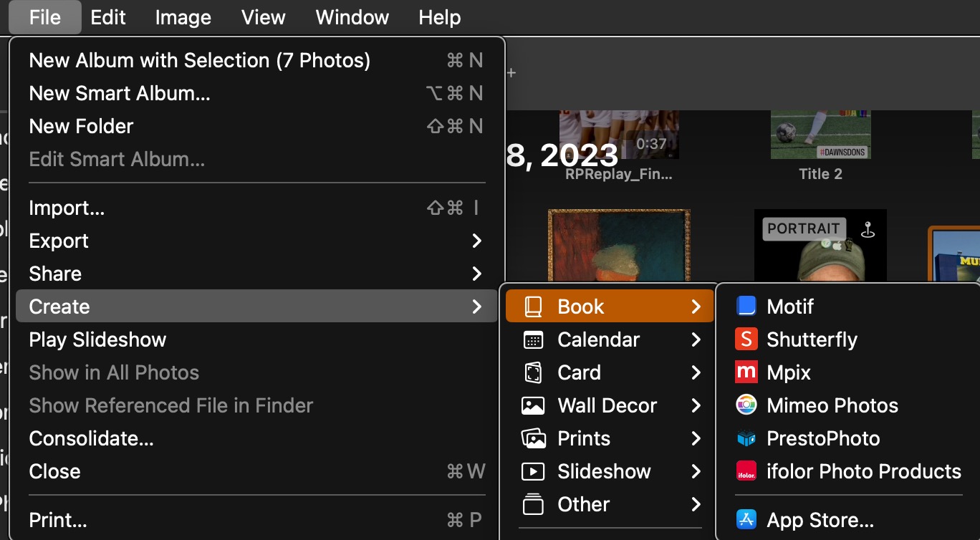Click New Smart Album

pyautogui.click(x=119, y=93)
